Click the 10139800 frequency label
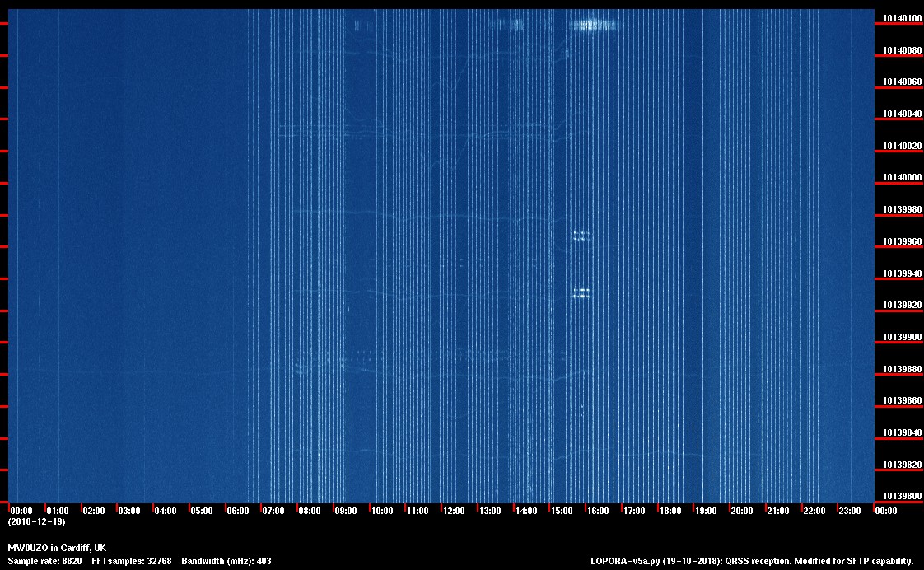This screenshot has width=924, height=570. tap(902, 496)
